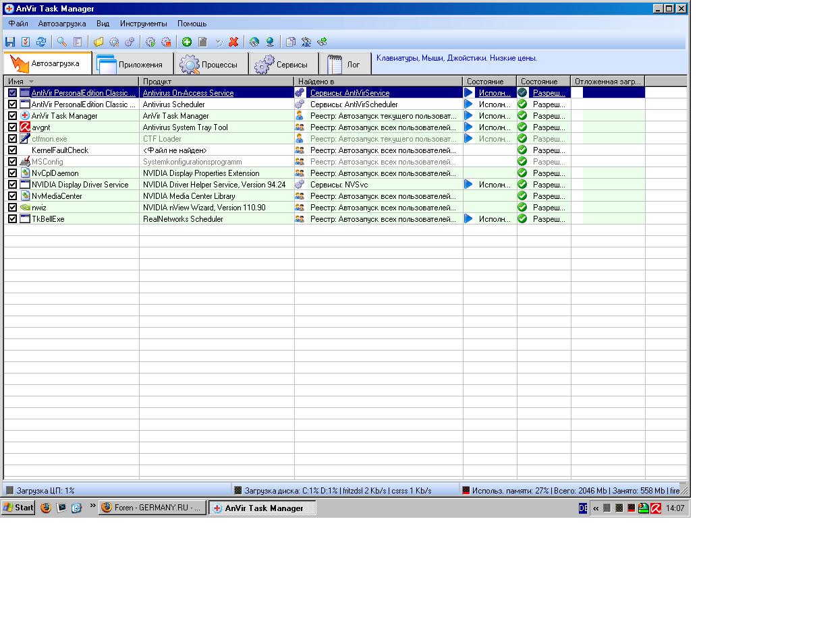Image resolution: width=840 pixels, height=627 pixels.
Task: Select the NVIDIA Display Driver Service row name
Action: pyautogui.click(x=80, y=185)
